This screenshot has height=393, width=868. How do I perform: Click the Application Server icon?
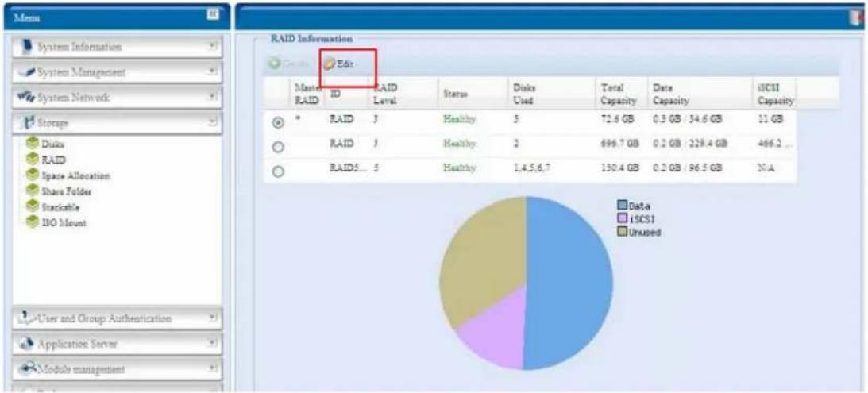pyautogui.click(x=25, y=344)
